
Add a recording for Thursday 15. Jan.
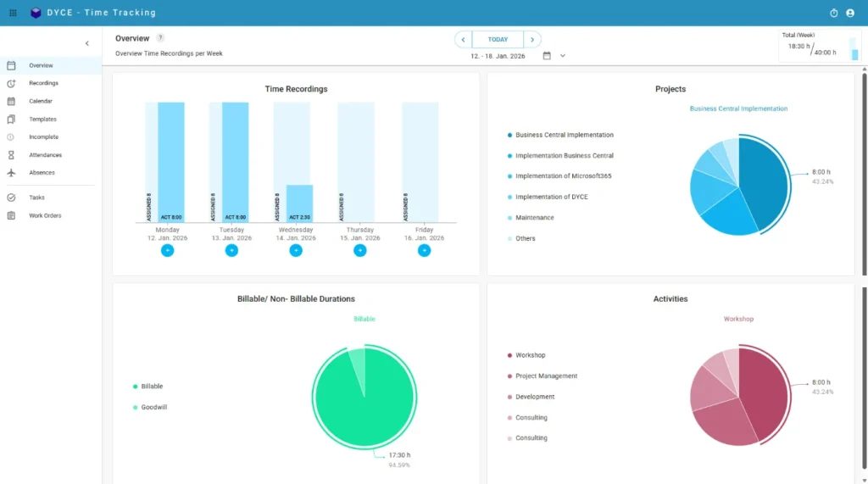coord(359,250)
